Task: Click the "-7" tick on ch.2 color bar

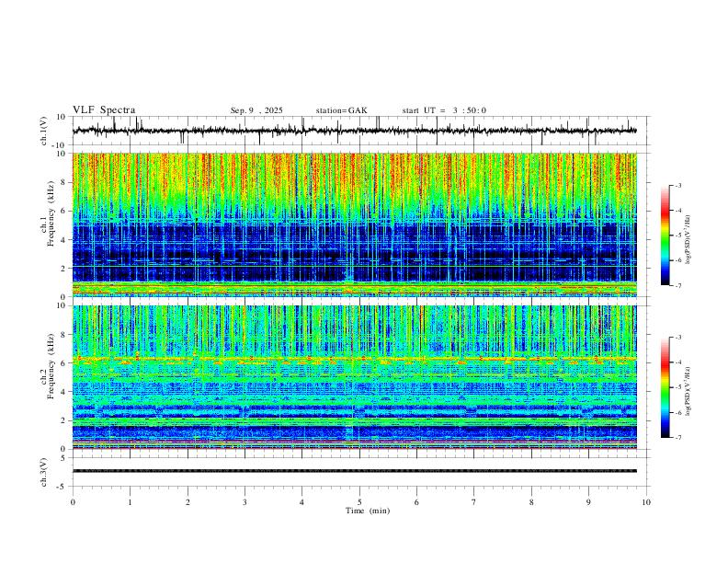Action: click(x=678, y=438)
